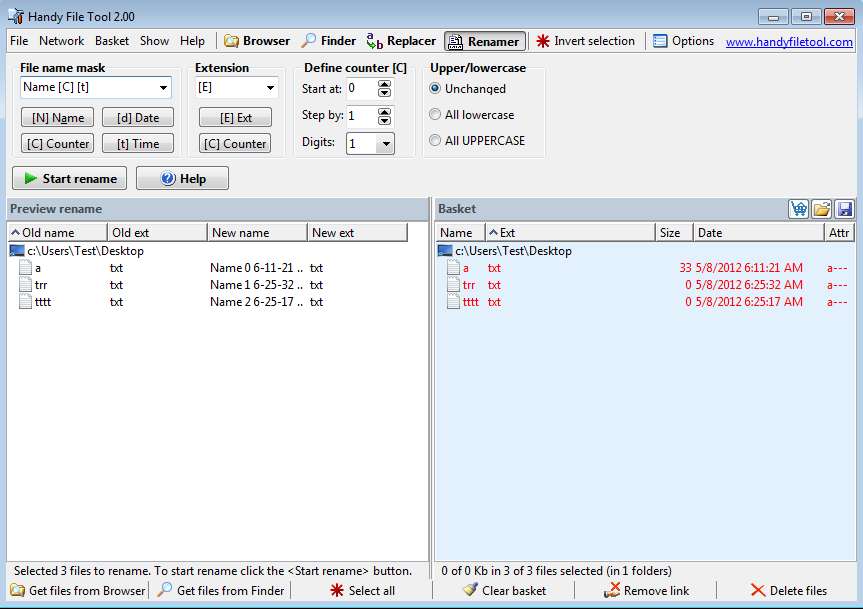Image resolution: width=863 pixels, height=609 pixels.
Task: Click the add-to-basket icon in Basket header
Action: coord(799,209)
